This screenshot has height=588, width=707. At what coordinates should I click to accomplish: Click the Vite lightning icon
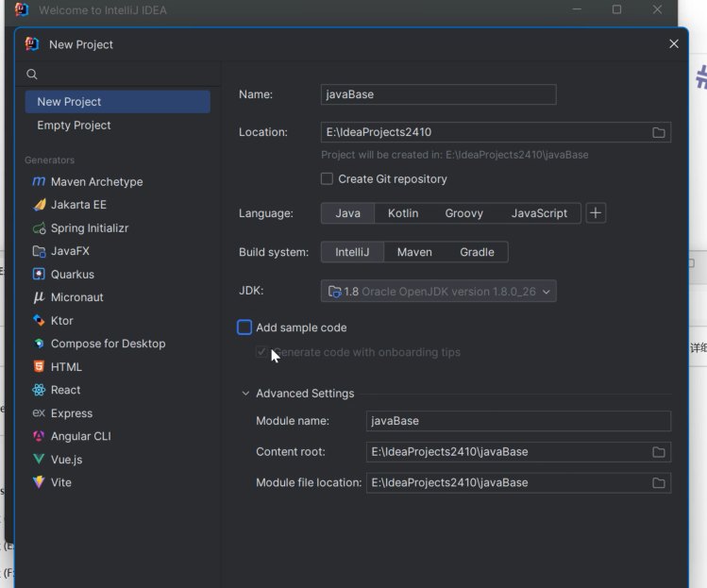pos(39,482)
